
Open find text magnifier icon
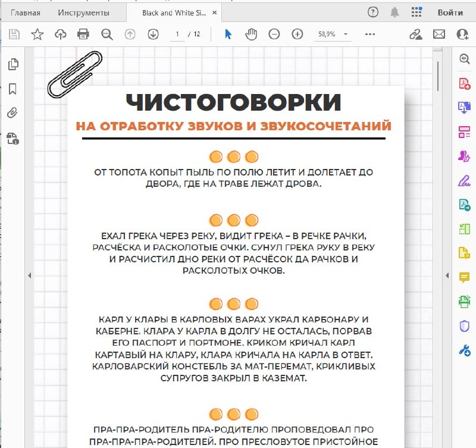pyautogui.click(x=107, y=35)
